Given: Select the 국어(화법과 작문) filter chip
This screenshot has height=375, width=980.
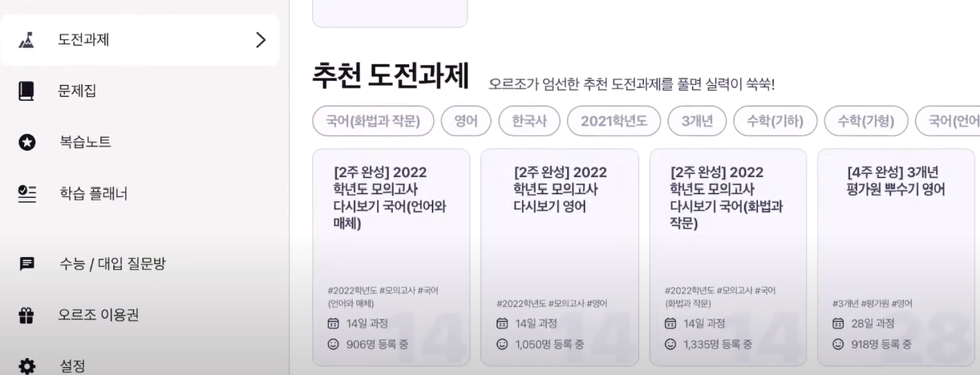Looking at the screenshot, I should pos(373,121).
